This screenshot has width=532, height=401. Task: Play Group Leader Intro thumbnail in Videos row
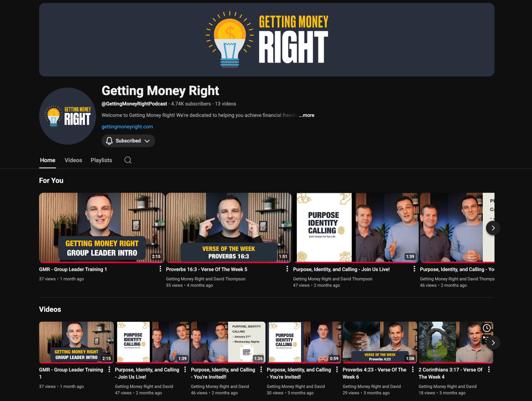(x=76, y=343)
